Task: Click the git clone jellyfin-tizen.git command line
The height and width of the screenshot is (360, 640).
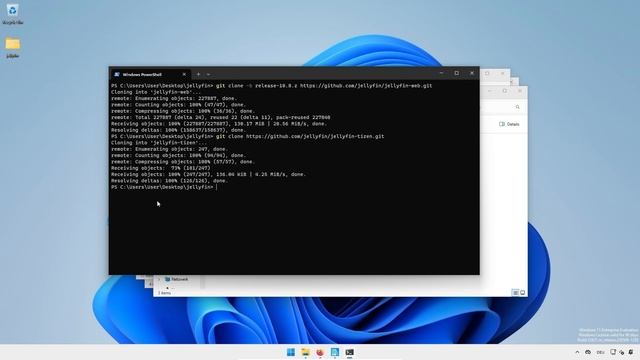Action: click(247, 136)
